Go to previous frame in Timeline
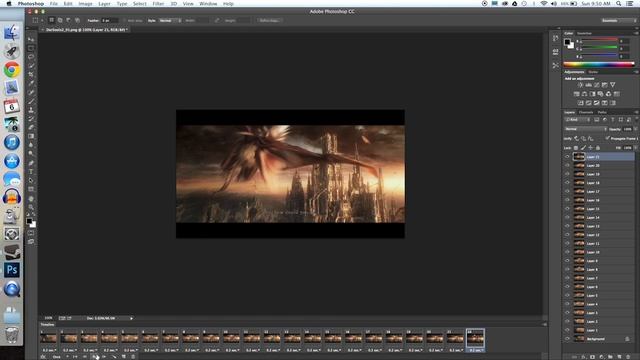This screenshot has height=360, width=640. [84, 357]
